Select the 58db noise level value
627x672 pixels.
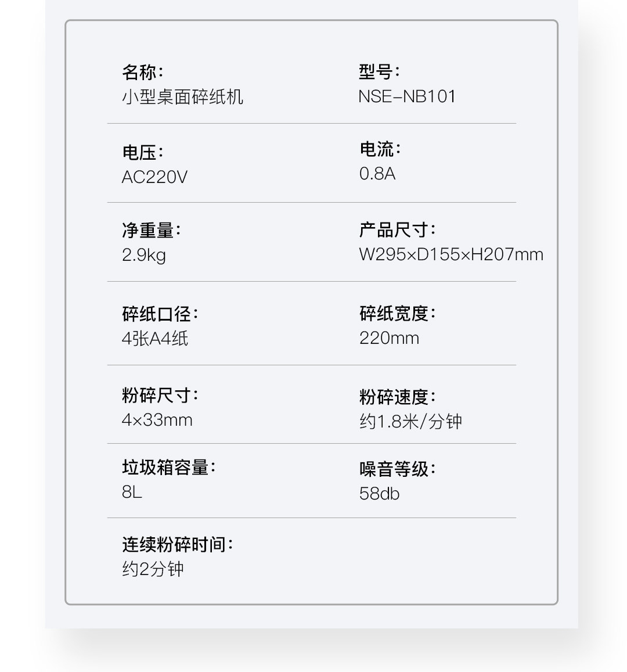pos(379,494)
